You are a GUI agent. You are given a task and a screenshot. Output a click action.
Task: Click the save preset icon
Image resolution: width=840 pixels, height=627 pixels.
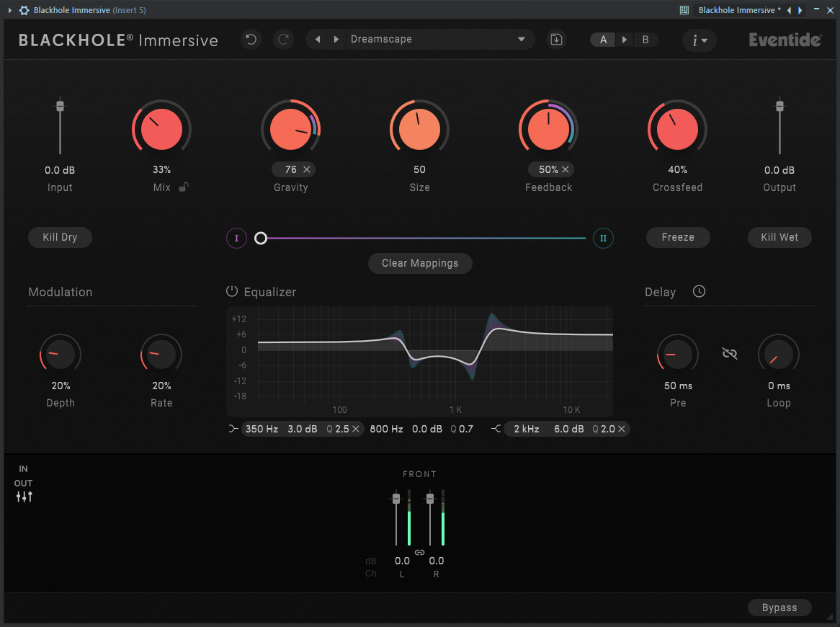557,39
